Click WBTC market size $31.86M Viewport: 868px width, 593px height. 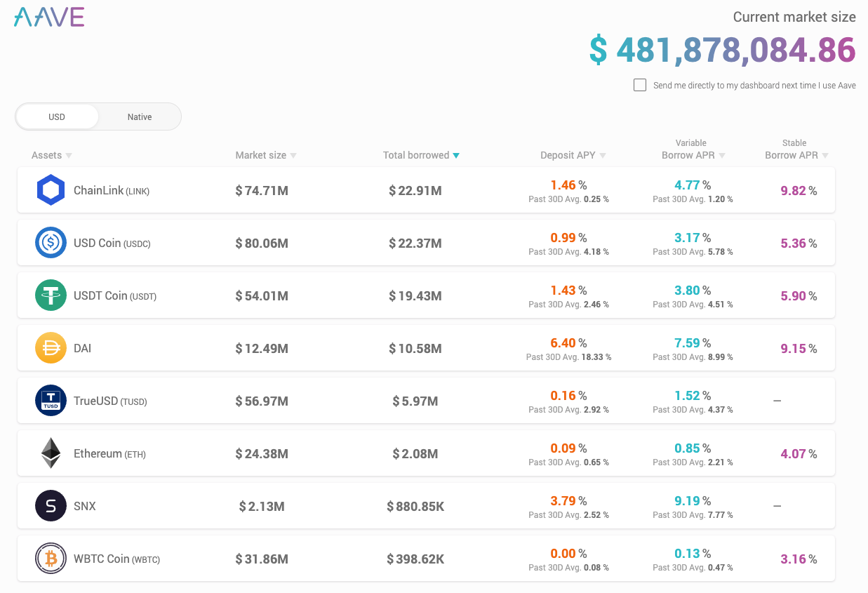coord(262,559)
